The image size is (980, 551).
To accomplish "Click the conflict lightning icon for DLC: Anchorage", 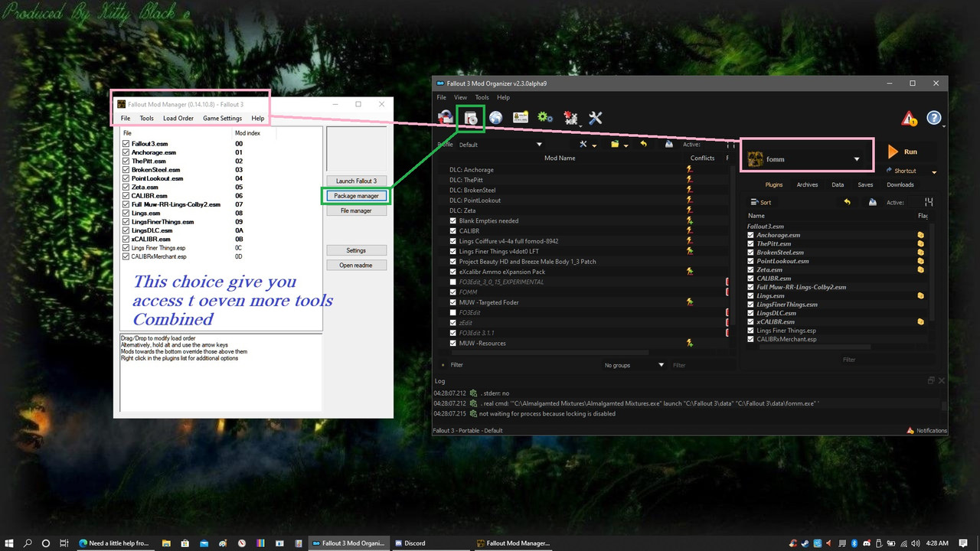I will [689, 170].
